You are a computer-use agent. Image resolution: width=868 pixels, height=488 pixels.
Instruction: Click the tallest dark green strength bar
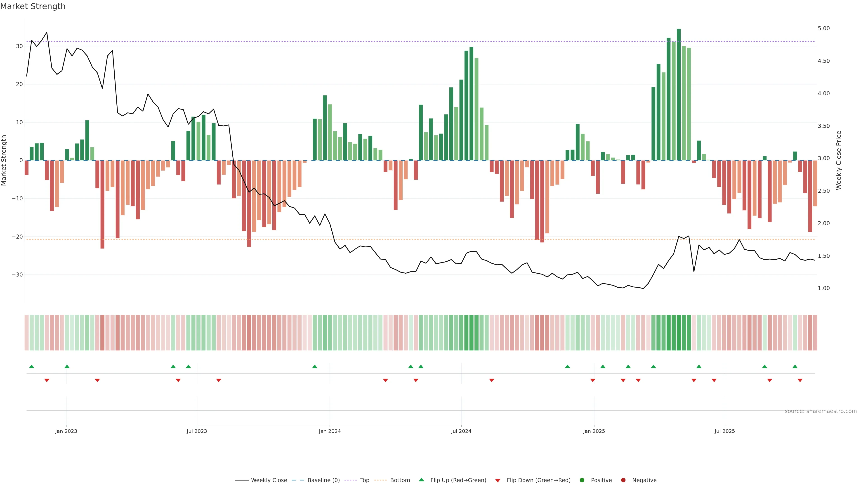[679, 94]
